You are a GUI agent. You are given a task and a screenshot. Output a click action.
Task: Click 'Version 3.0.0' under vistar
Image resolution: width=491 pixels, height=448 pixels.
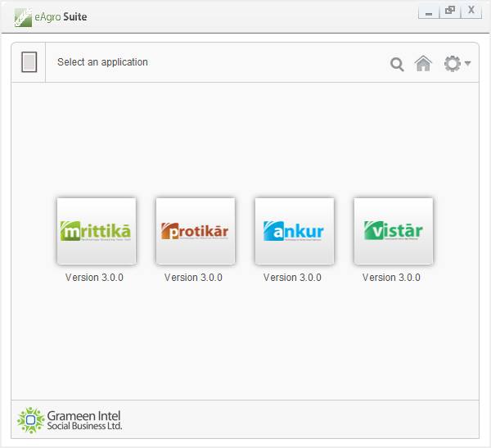(x=391, y=277)
